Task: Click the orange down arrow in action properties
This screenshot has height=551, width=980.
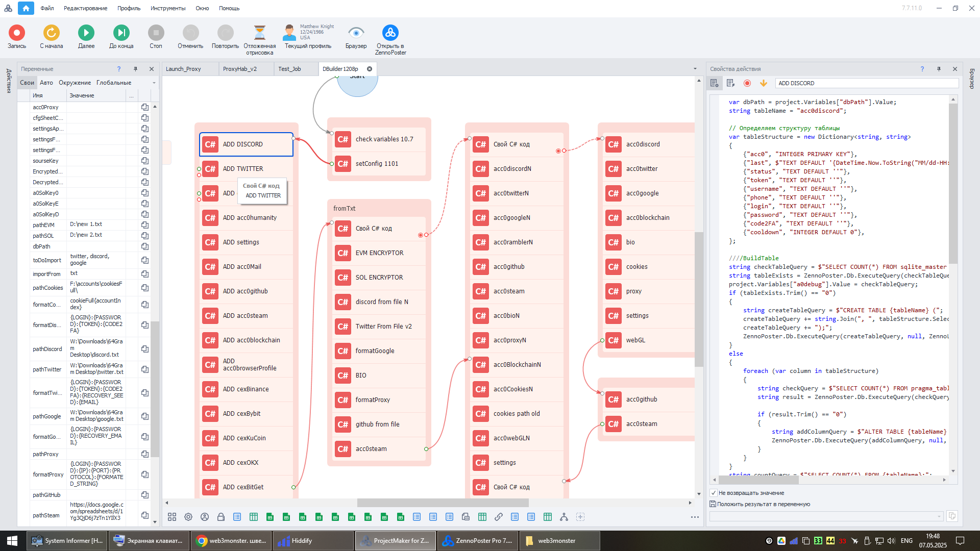Action: coord(764,83)
